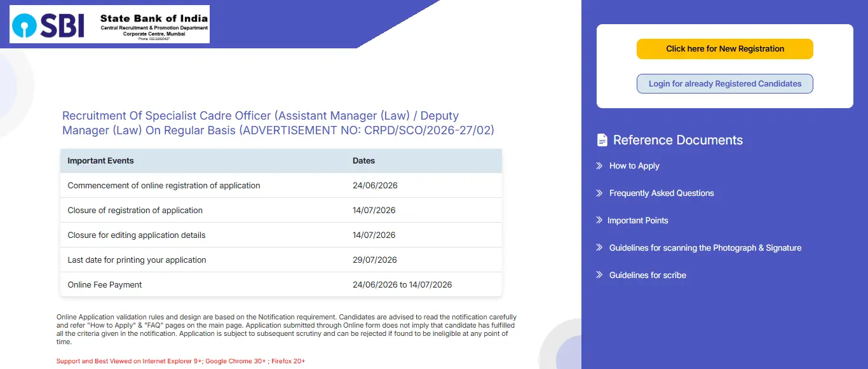868x369 pixels.
Task: Click the online application validation rules paragraph
Action: pyautogui.click(x=287, y=329)
